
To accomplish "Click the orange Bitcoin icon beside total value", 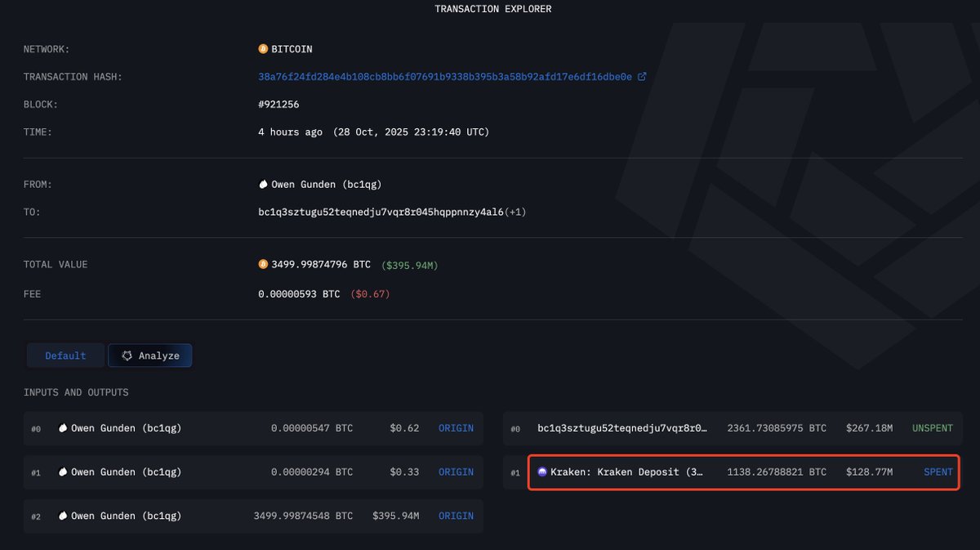I will (263, 265).
